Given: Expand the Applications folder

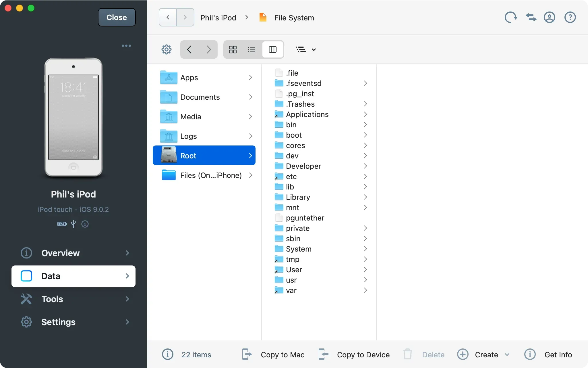Looking at the screenshot, I should pos(365,114).
